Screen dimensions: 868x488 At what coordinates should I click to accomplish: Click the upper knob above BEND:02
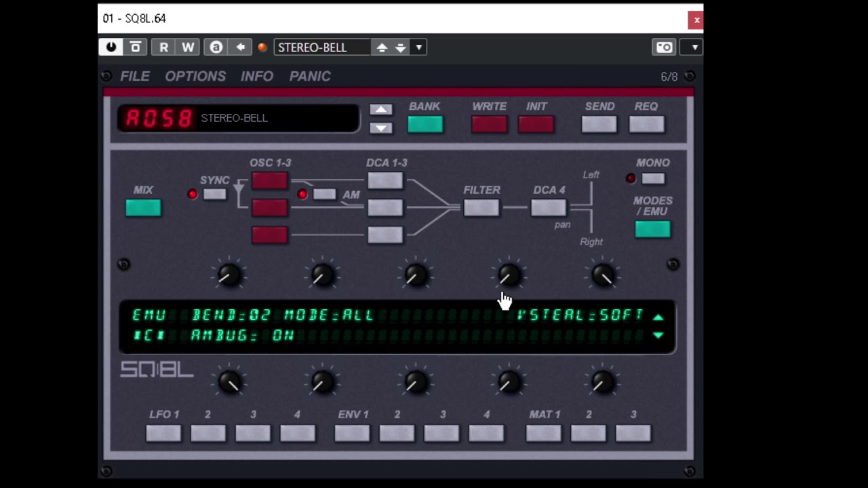click(x=229, y=275)
